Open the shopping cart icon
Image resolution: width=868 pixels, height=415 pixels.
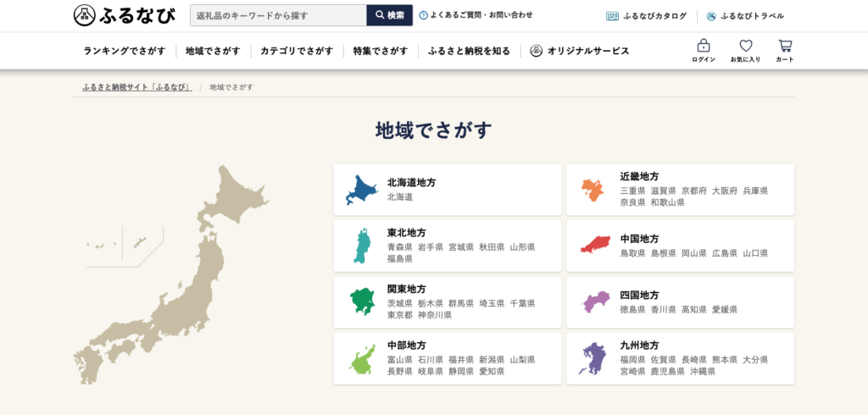point(784,46)
